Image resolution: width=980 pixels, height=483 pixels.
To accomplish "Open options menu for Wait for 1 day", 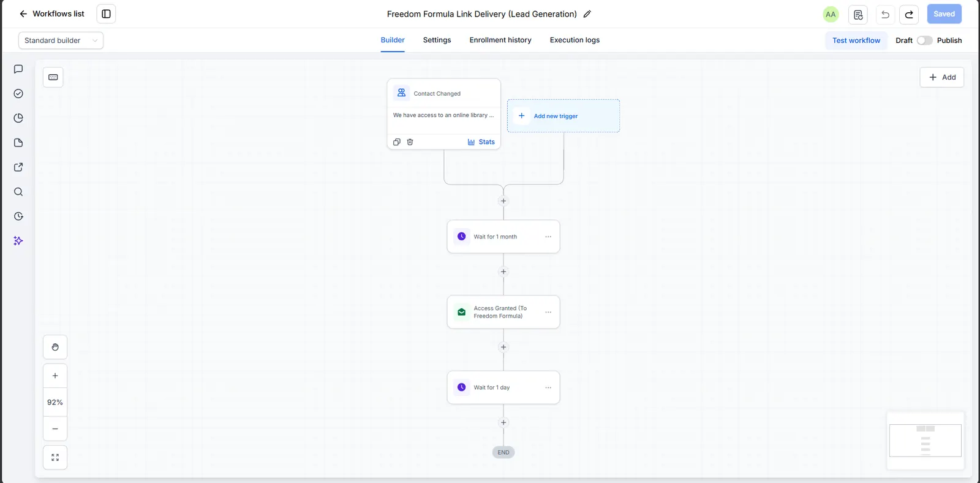I will [548, 387].
